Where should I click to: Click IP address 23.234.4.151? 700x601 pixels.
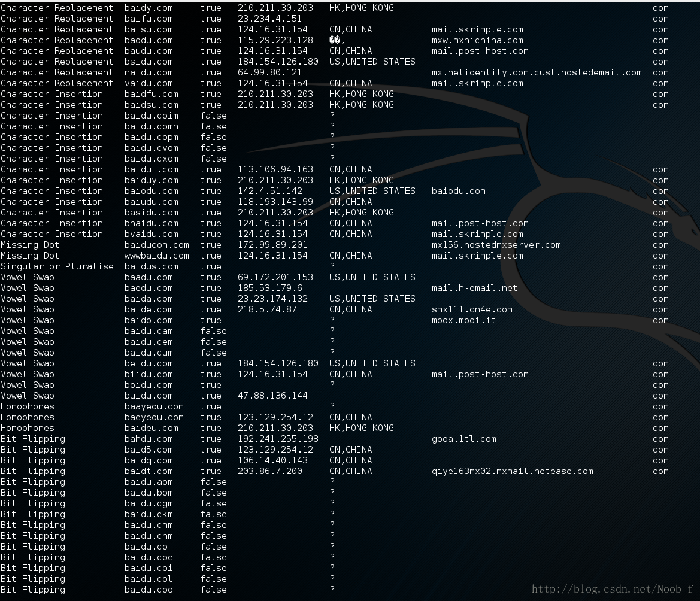pos(269,19)
